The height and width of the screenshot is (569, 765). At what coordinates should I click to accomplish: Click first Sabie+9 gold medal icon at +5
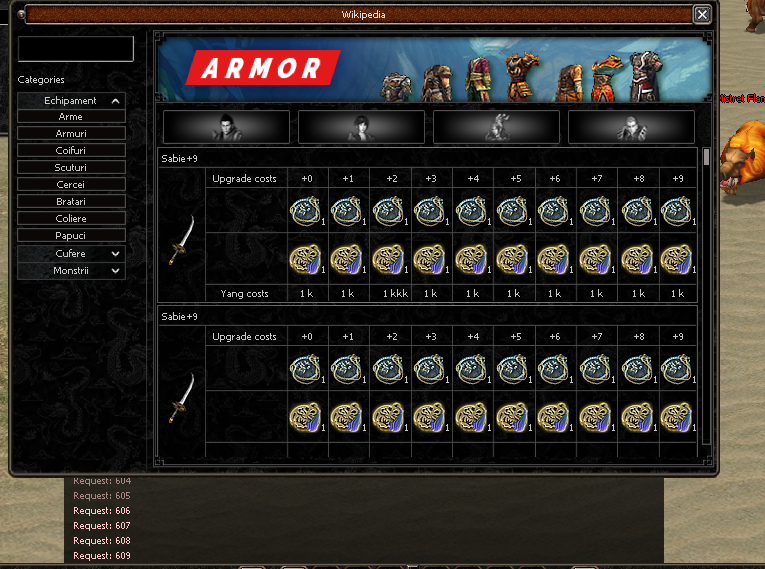click(x=513, y=259)
